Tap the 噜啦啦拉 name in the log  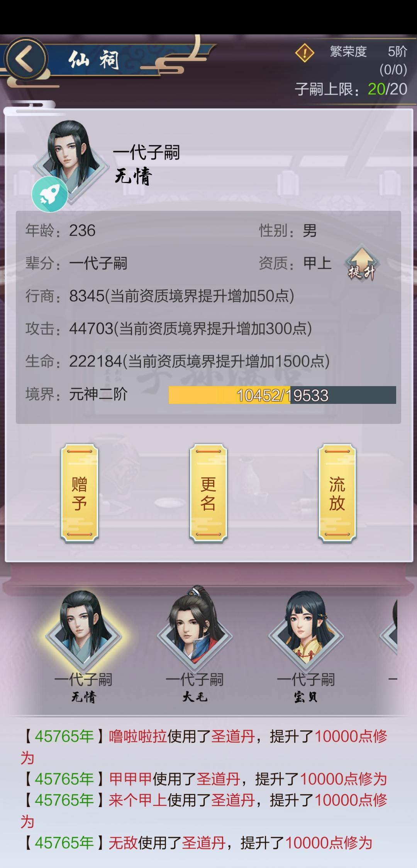pos(138,736)
